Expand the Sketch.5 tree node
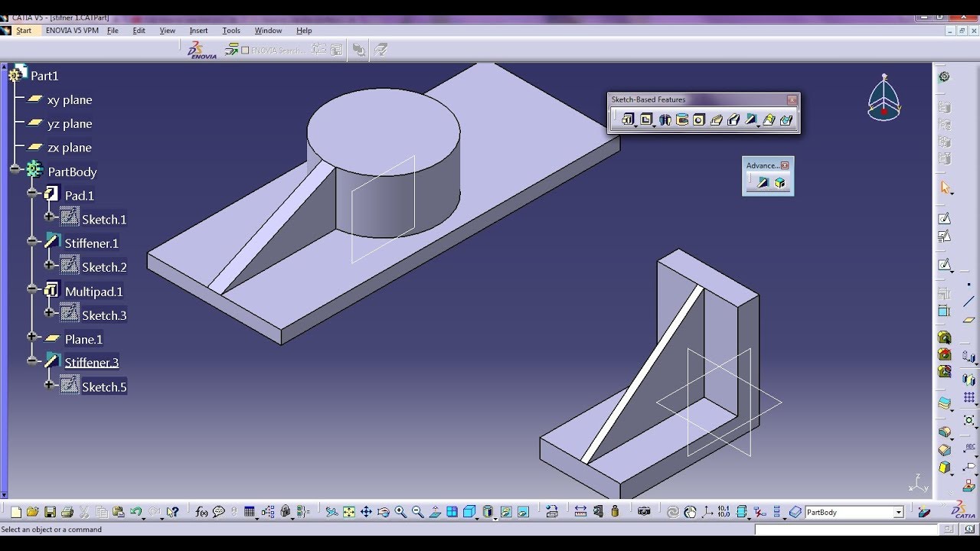 (x=50, y=384)
